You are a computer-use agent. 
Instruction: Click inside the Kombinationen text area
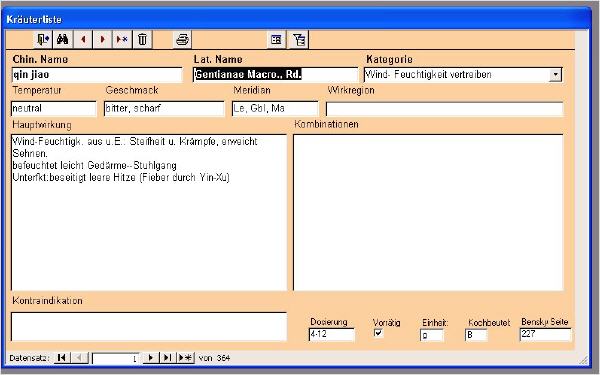[428, 212]
